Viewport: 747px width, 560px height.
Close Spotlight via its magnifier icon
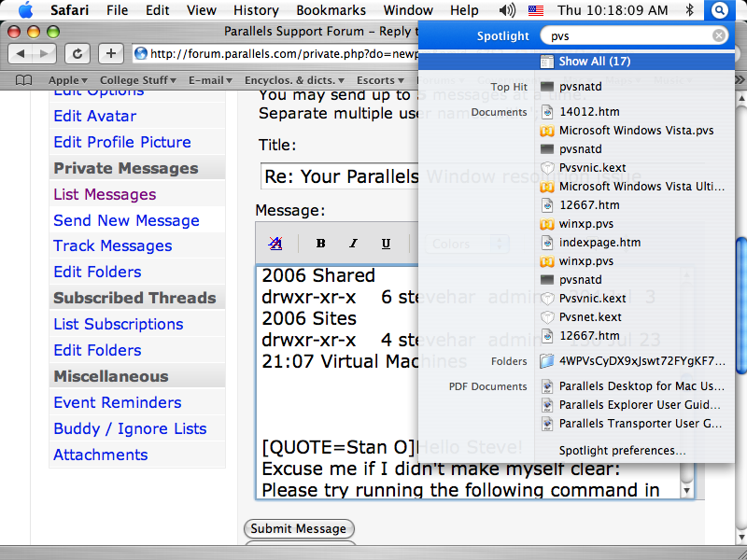click(719, 10)
